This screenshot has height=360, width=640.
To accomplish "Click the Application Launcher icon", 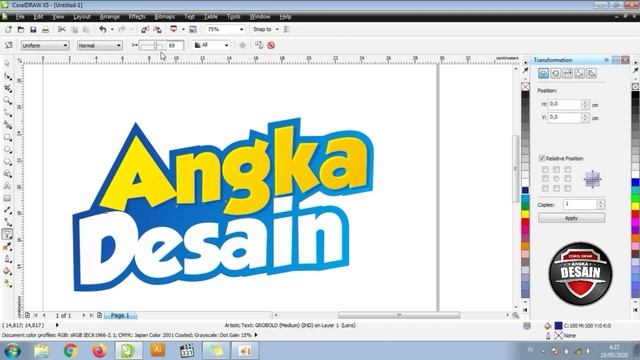I will click(x=173, y=29).
